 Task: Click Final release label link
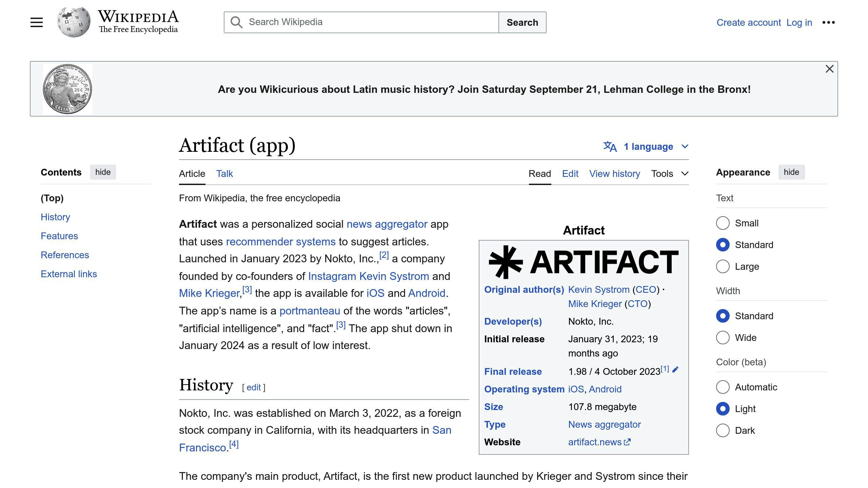pyautogui.click(x=513, y=371)
